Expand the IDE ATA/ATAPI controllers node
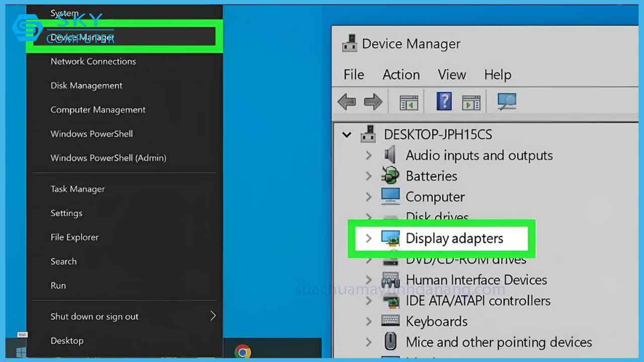 [369, 301]
